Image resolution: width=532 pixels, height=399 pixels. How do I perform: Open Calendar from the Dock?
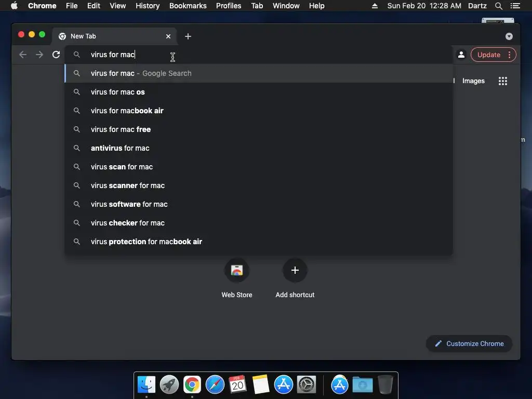238,385
